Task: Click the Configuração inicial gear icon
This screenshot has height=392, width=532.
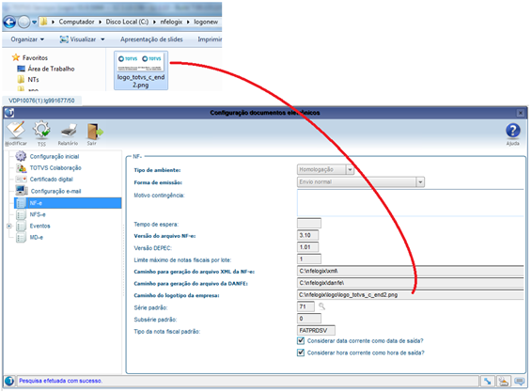Action: click(x=21, y=156)
